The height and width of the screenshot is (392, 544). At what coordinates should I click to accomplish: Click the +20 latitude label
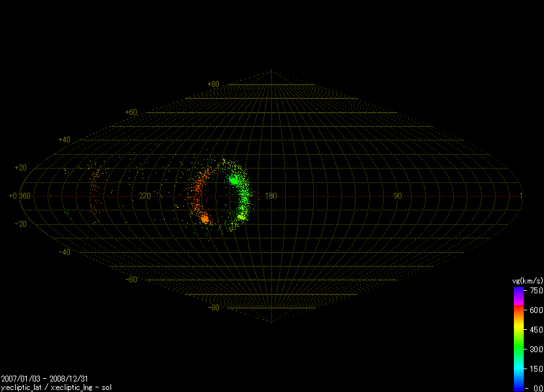(21, 168)
